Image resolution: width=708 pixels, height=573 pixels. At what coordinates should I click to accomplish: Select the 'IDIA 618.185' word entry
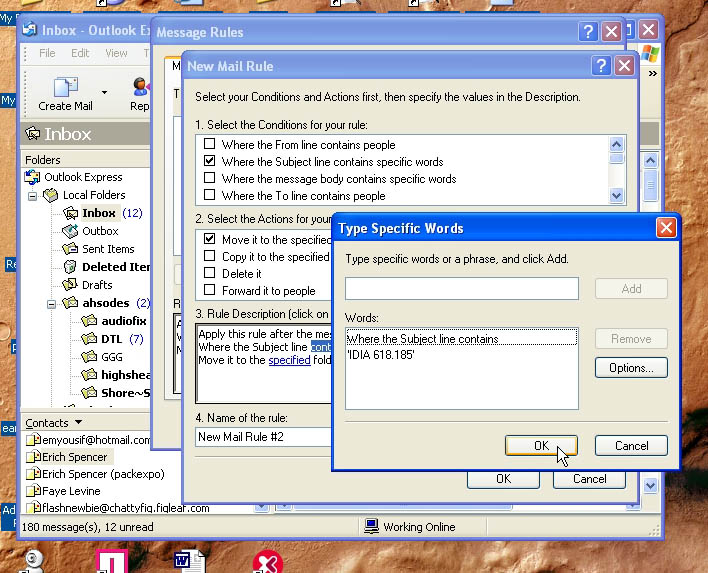[x=381, y=355]
